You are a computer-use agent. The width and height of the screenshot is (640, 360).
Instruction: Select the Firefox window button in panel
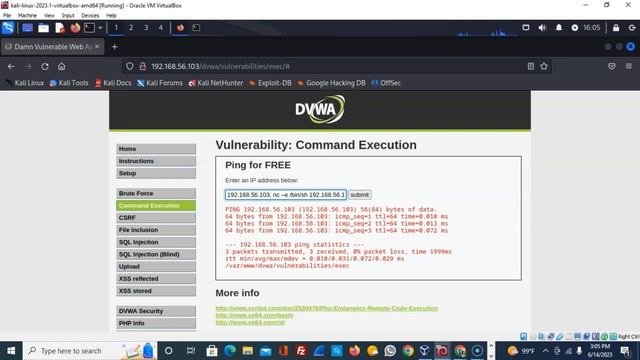coord(180,28)
